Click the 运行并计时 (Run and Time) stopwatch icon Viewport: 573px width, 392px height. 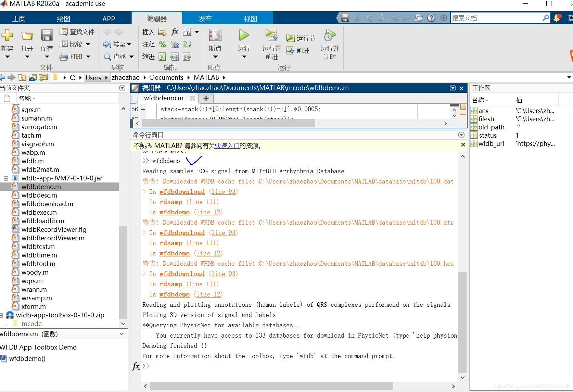[x=329, y=35]
